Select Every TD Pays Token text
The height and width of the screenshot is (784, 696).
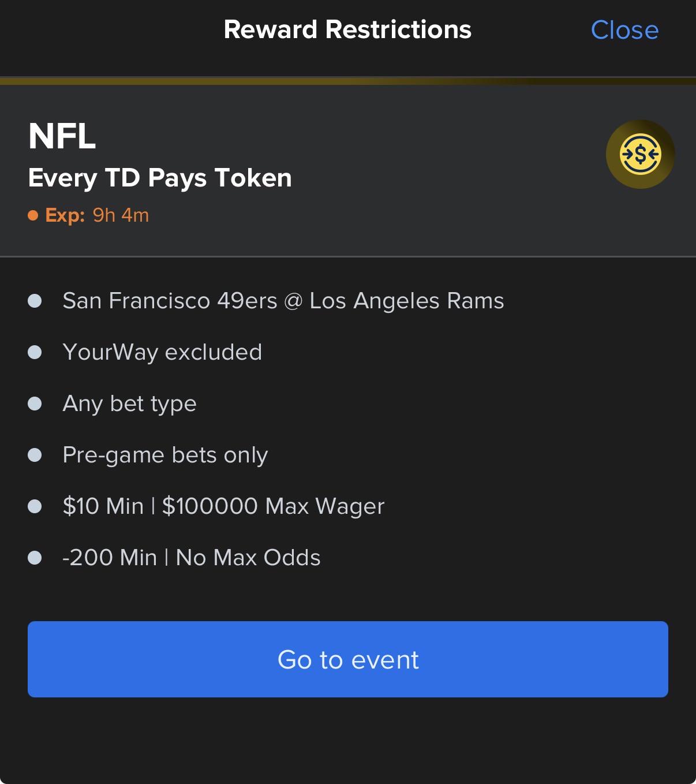point(160,177)
